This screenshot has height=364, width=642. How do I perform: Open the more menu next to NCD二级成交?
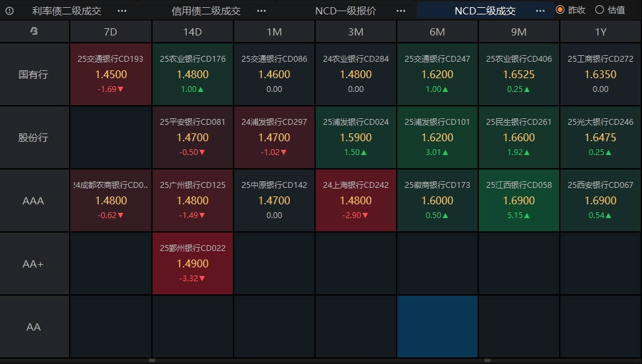pos(541,11)
